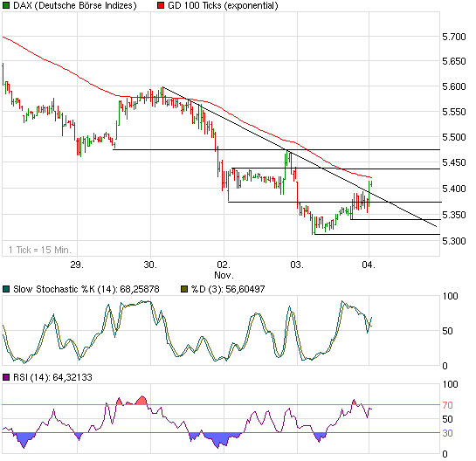476x461 pixels.
Task: Select the 'DAX (Deutsche Börse Indizes)' legend label
Action: 75,5
